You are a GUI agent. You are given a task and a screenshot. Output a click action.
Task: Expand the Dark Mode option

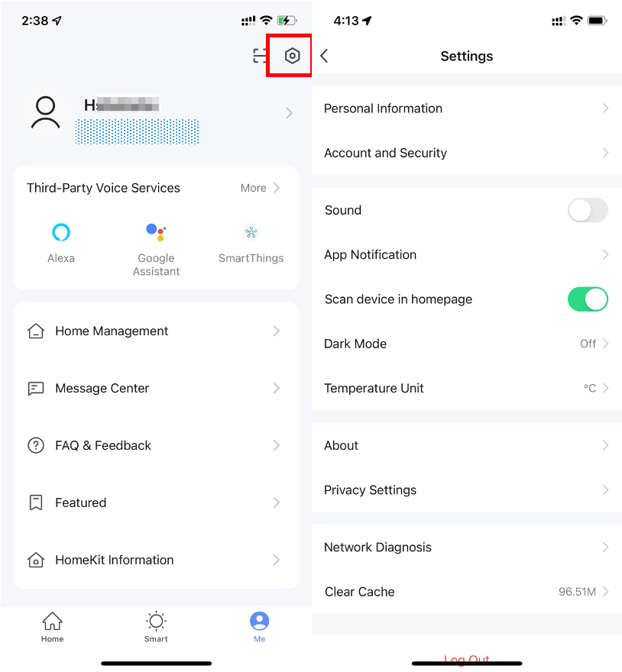tap(466, 344)
